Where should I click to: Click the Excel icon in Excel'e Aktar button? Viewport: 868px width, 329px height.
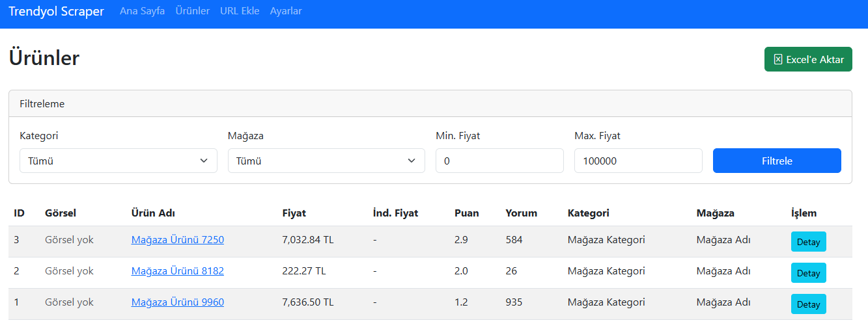point(777,59)
